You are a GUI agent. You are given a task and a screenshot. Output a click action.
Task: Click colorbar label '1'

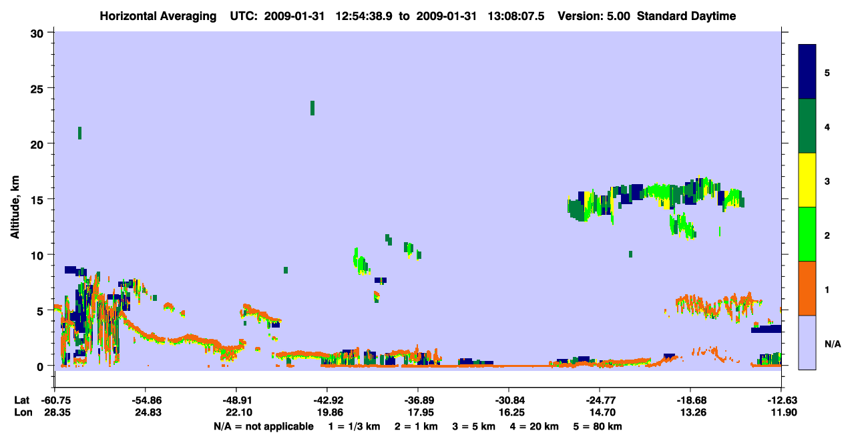827,289
